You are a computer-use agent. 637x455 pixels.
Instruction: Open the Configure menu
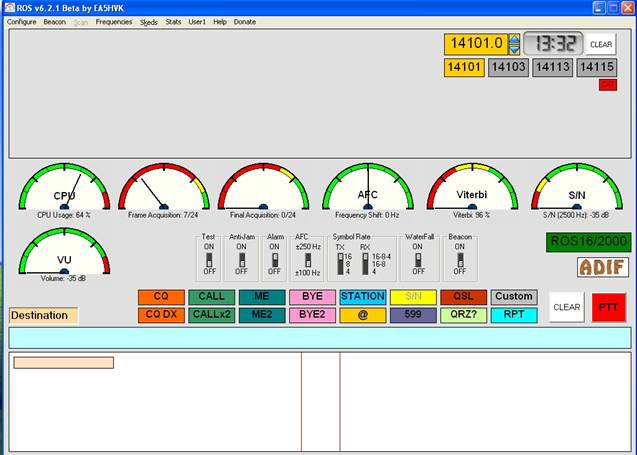click(22, 22)
